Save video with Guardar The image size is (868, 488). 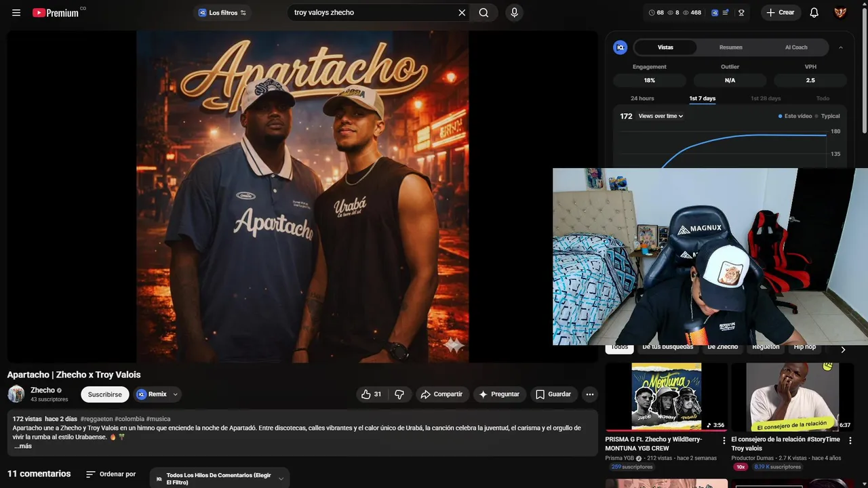tap(553, 394)
